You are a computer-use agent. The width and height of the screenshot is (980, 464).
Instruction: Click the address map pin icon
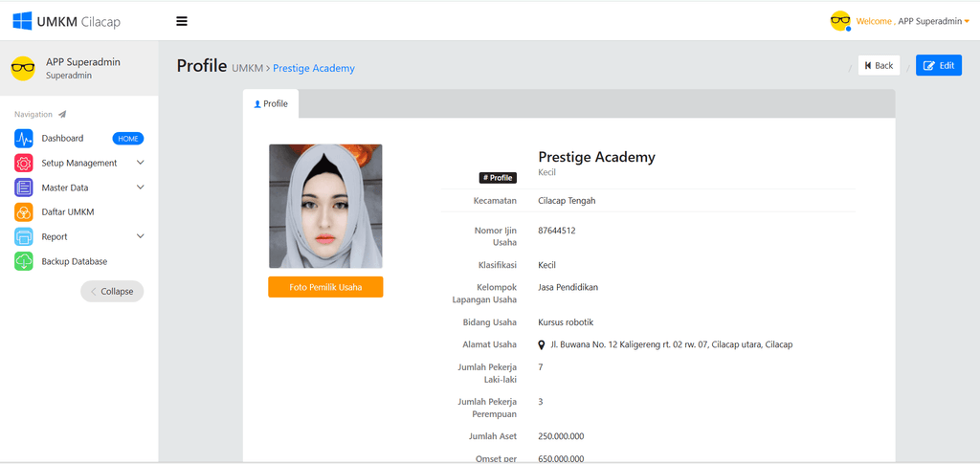tap(542, 344)
